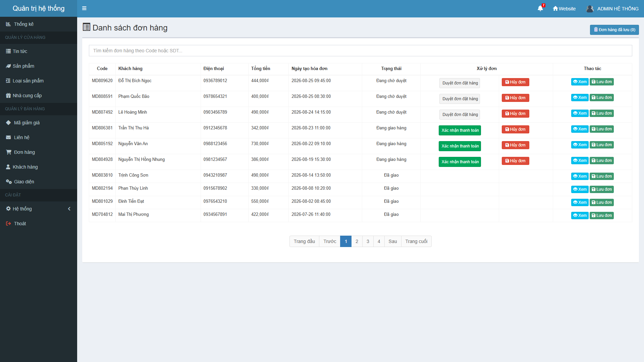View order MD809620 with Xem
Viewport: 644px width, 362px height.
tap(580, 82)
